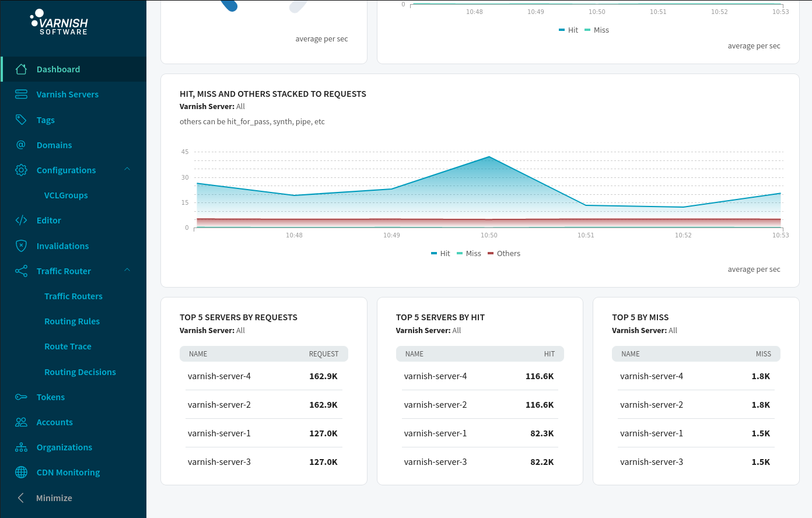Image resolution: width=812 pixels, height=518 pixels.
Task: Click the 82.2K hit value
Action: [x=542, y=462]
